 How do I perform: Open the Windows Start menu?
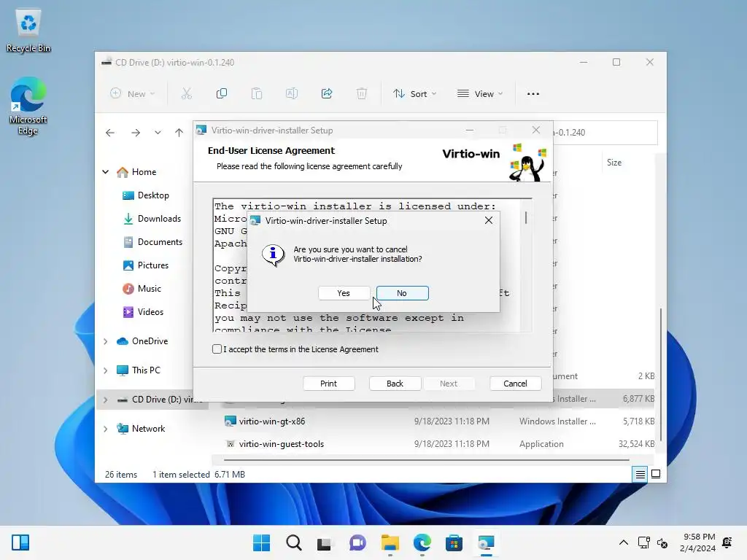(261, 542)
